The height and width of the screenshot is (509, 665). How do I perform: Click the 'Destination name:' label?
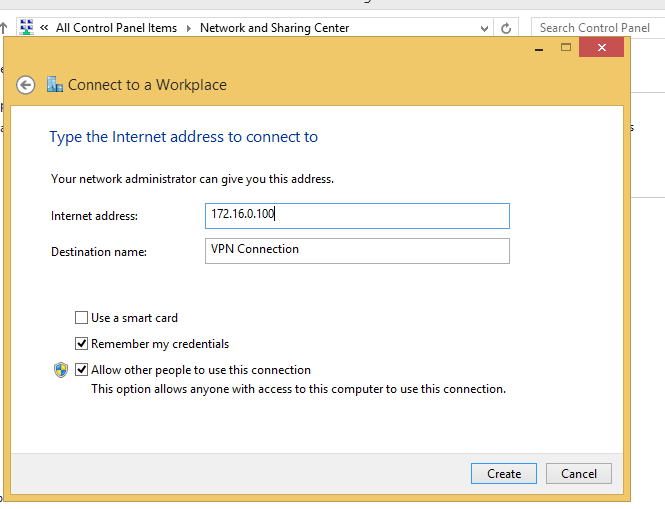(x=99, y=252)
